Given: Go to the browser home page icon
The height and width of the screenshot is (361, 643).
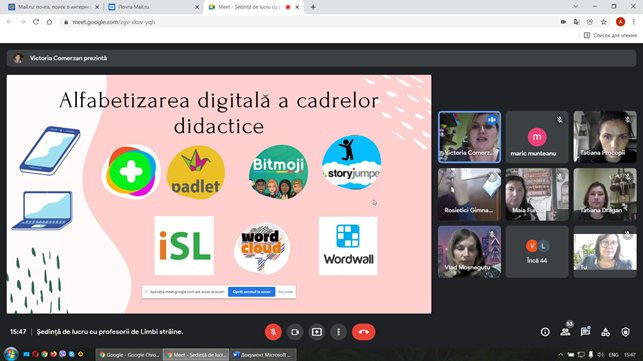Looking at the screenshot, I should (x=49, y=22).
